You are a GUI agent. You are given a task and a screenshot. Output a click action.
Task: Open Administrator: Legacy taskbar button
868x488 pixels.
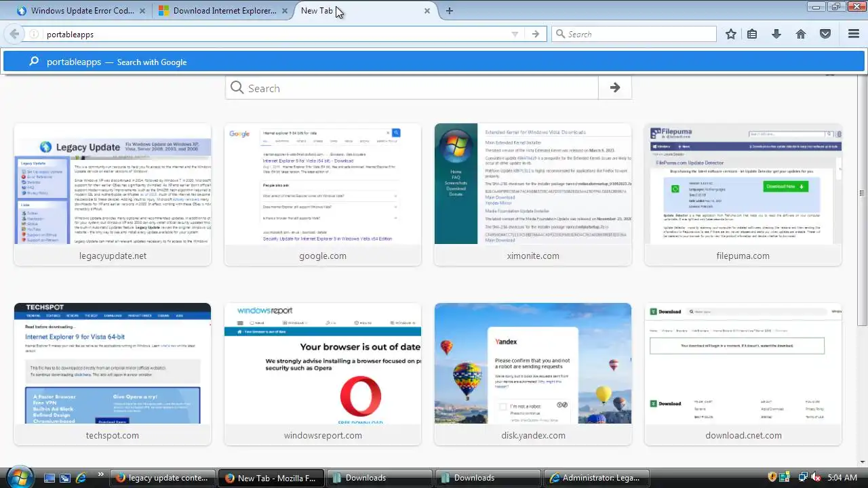(597, 478)
